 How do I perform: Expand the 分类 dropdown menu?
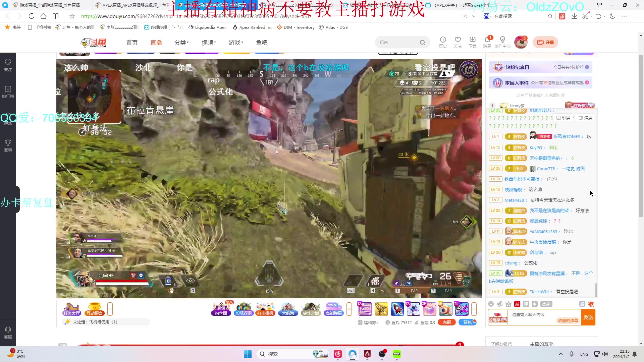tap(182, 43)
